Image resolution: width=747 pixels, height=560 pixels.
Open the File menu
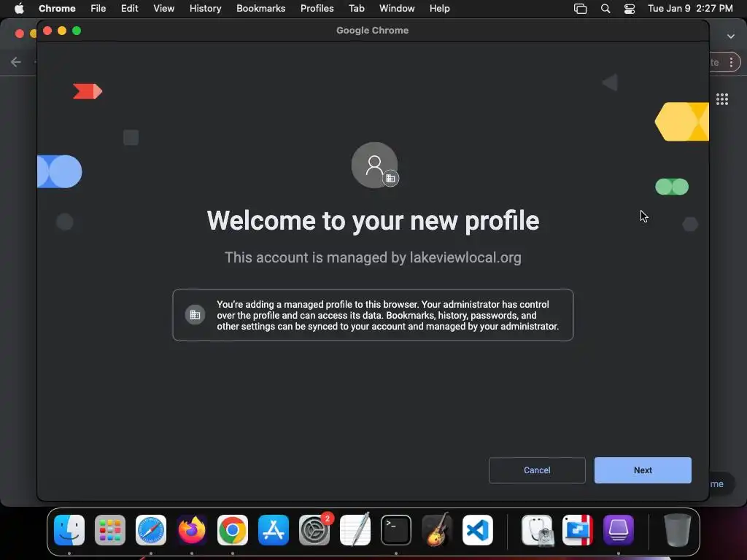pos(98,8)
